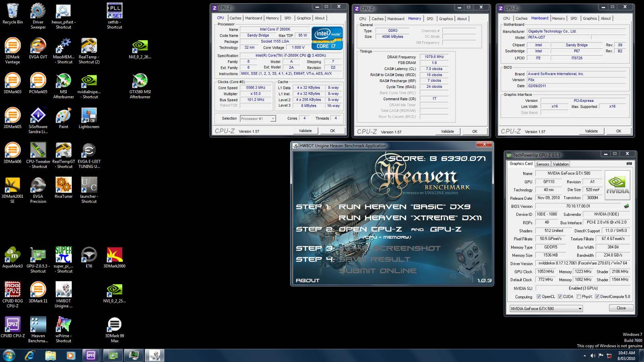
Task: Click GPU-Z Name field NVIDIA GeForce GTX 580
Action: click(568, 174)
